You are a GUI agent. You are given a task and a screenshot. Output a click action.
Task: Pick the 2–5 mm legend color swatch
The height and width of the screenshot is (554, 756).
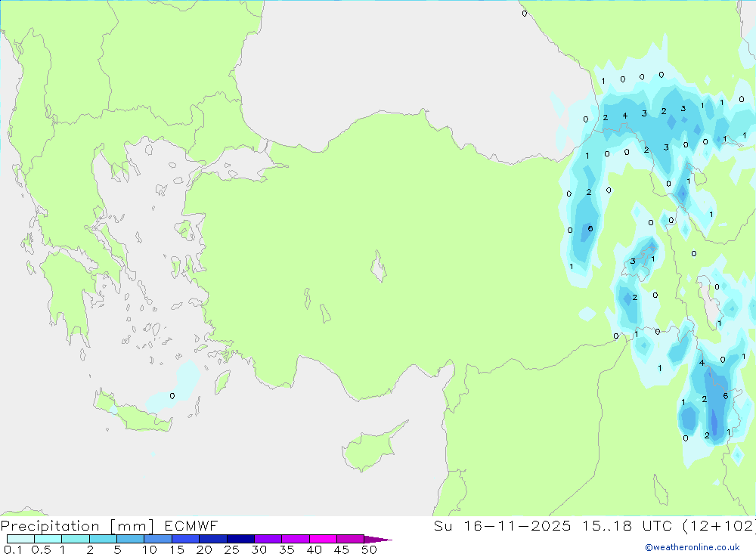point(103,539)
